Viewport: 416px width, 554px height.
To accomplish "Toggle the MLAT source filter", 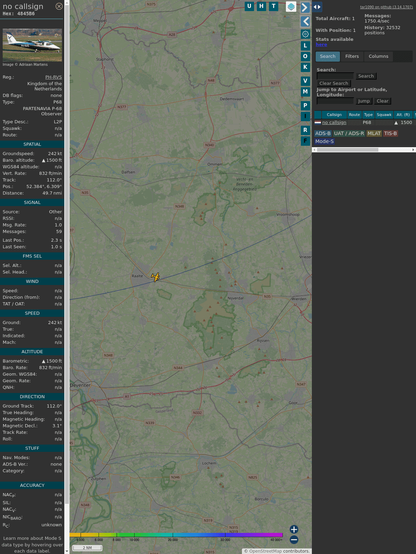I will [x=374, y=133].
